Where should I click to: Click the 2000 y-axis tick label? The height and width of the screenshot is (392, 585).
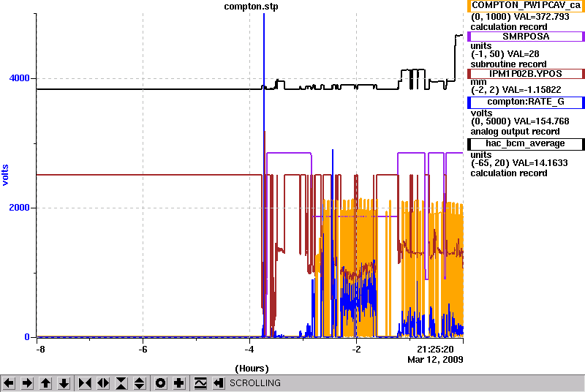tap(20, 208)
